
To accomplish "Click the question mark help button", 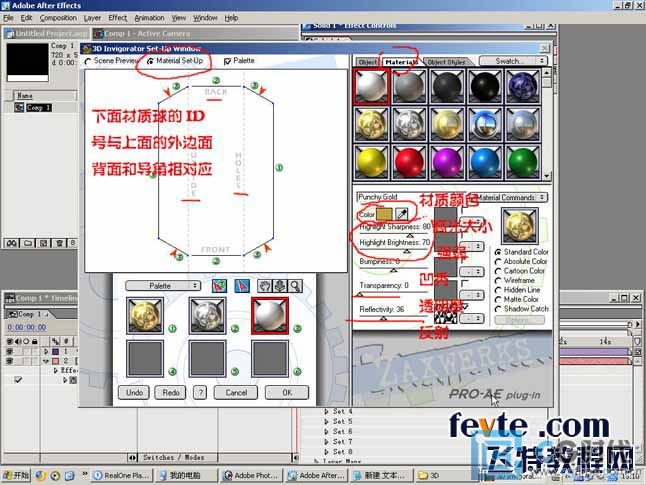I will [x=200, y=393].
